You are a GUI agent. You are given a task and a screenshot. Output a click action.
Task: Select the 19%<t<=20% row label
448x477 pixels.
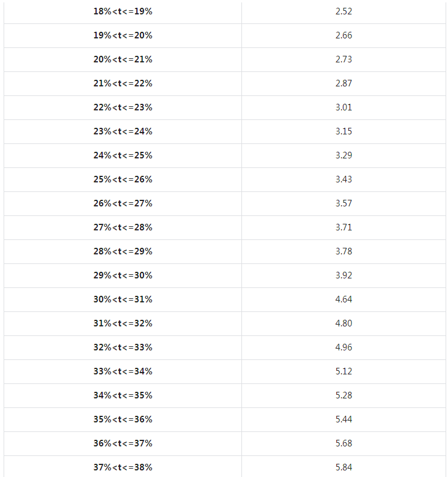[x=123, y=35]
